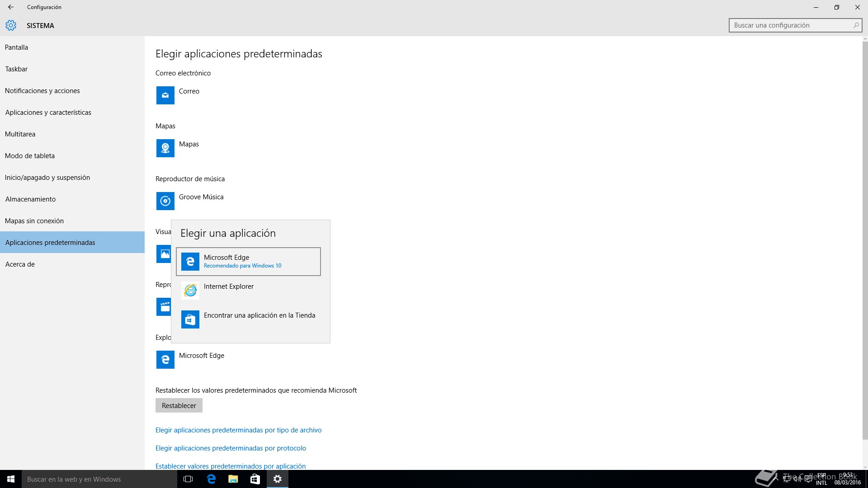Click the video player app icon
868x488 pixels.
(x=164, y=307)
